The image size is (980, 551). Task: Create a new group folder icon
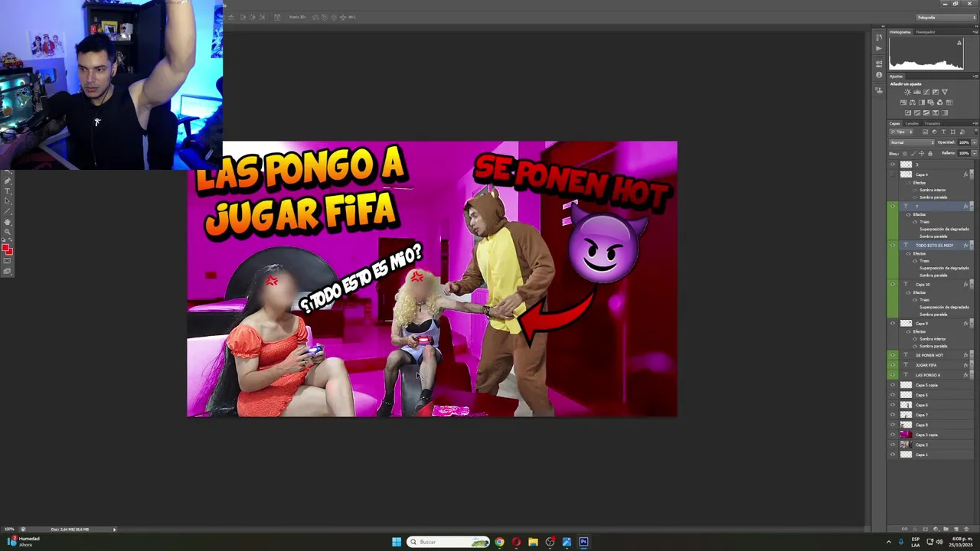click(946, 529)
